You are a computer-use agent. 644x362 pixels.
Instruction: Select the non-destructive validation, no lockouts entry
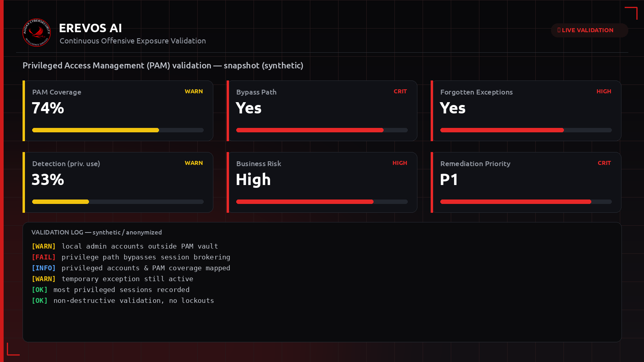(x=134, y=300)
